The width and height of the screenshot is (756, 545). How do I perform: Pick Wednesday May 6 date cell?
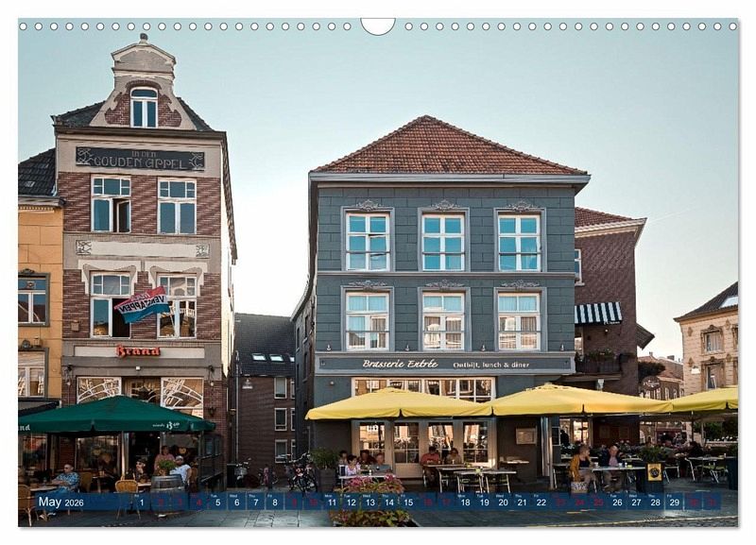[235, 502]
